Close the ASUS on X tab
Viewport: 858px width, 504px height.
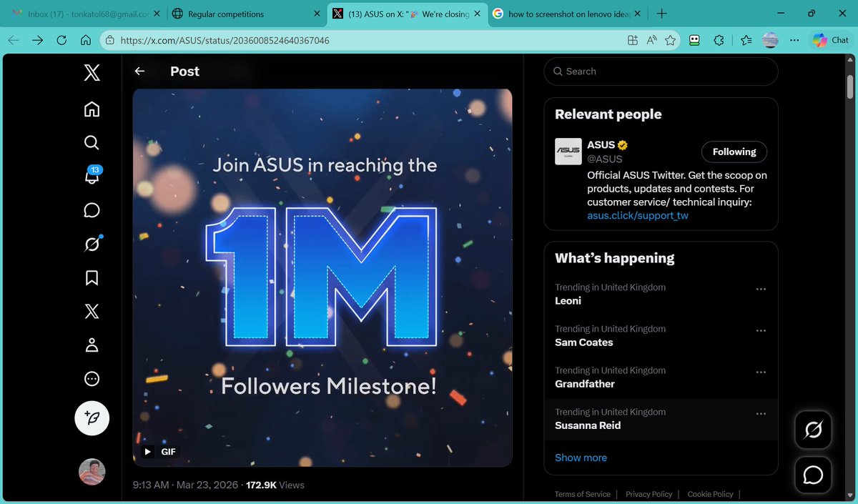477,14
